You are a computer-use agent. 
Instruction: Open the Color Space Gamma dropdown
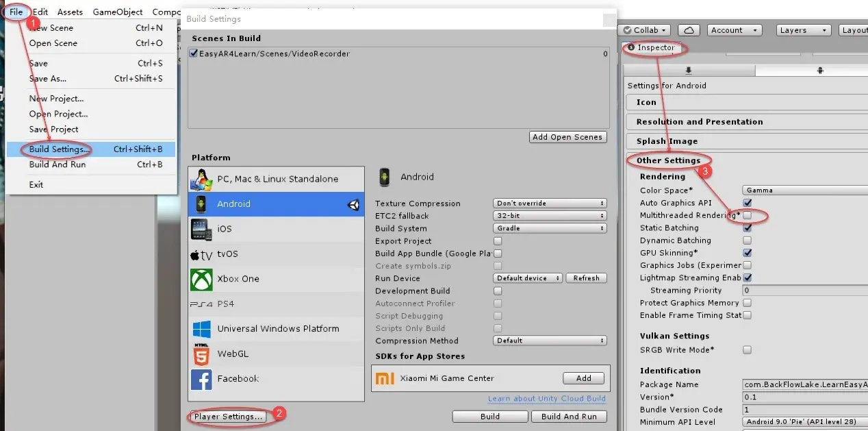pos(804,190)
